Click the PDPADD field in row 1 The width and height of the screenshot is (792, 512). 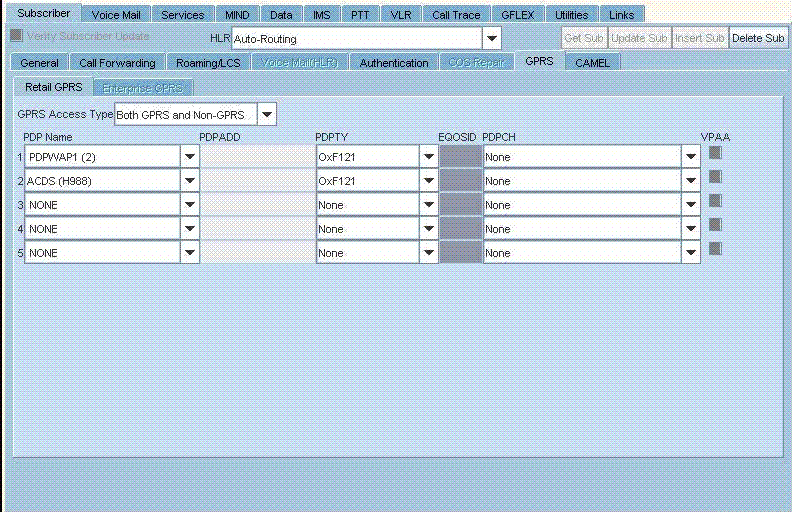(258, 157)
